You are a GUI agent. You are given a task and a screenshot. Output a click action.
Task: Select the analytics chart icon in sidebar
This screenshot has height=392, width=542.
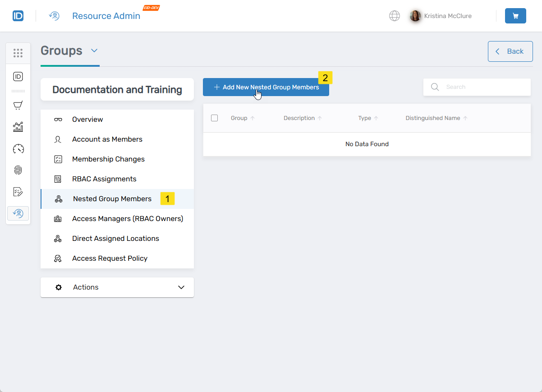[x=18, y=127]
